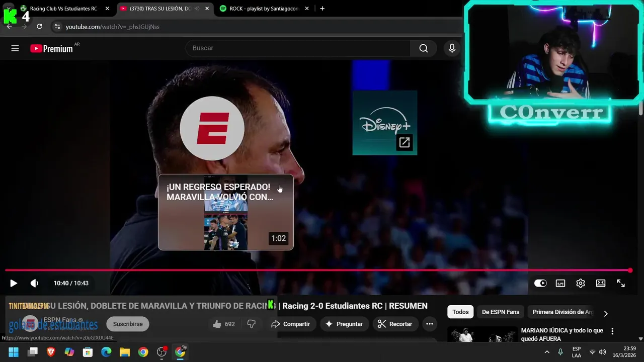Switch to theater mode

click(x=601, y=283)
